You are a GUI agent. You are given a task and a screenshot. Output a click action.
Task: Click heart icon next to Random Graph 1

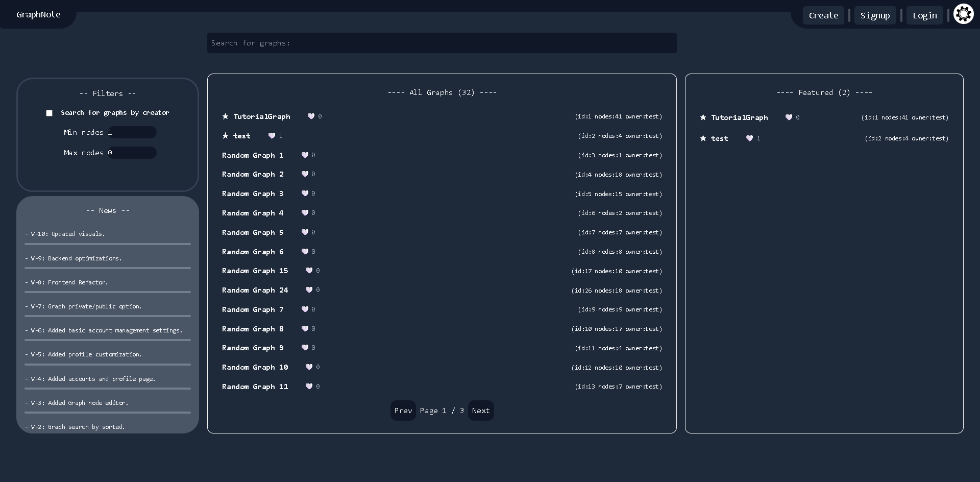tap(305, 155)
